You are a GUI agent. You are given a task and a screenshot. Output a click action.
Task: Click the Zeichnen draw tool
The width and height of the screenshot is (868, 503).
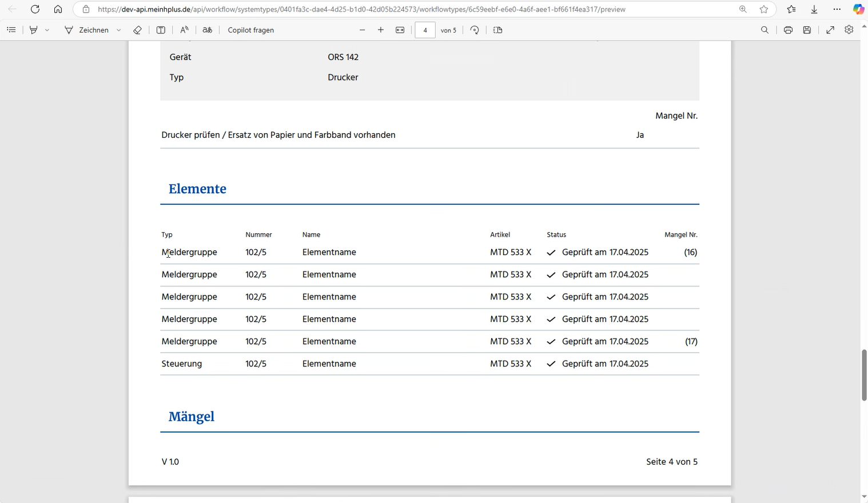87,30
